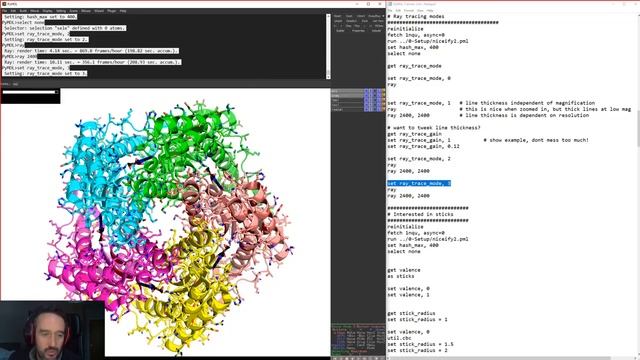Jump to last frame button

tap(371, 26)
